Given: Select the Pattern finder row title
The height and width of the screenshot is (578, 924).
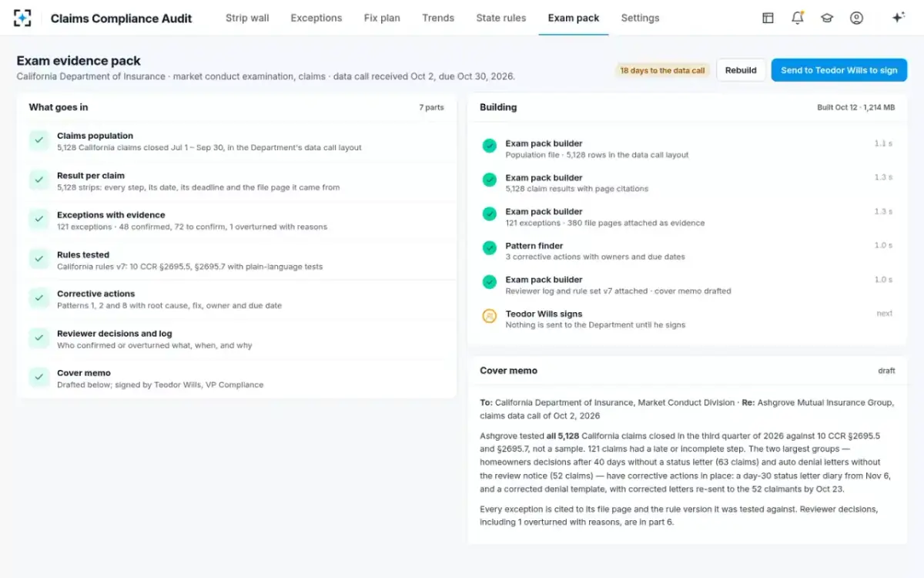Looking at the screenshot, I should [534, 246].
